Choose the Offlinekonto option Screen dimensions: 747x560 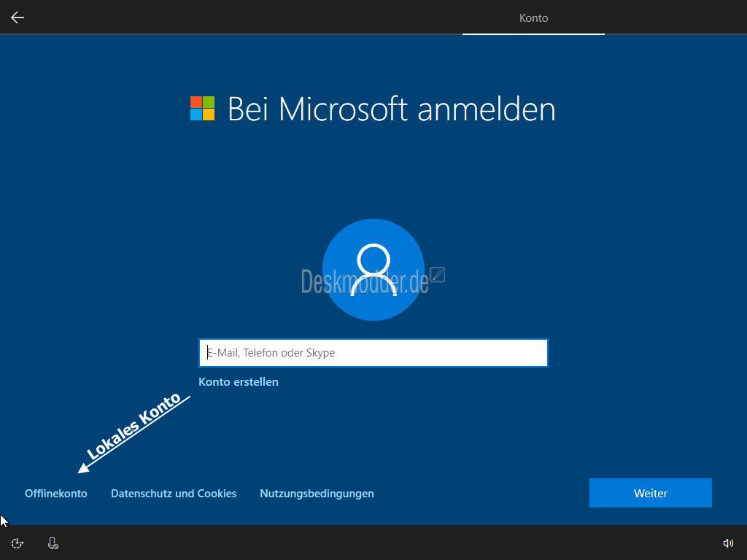tap(56, 494)
